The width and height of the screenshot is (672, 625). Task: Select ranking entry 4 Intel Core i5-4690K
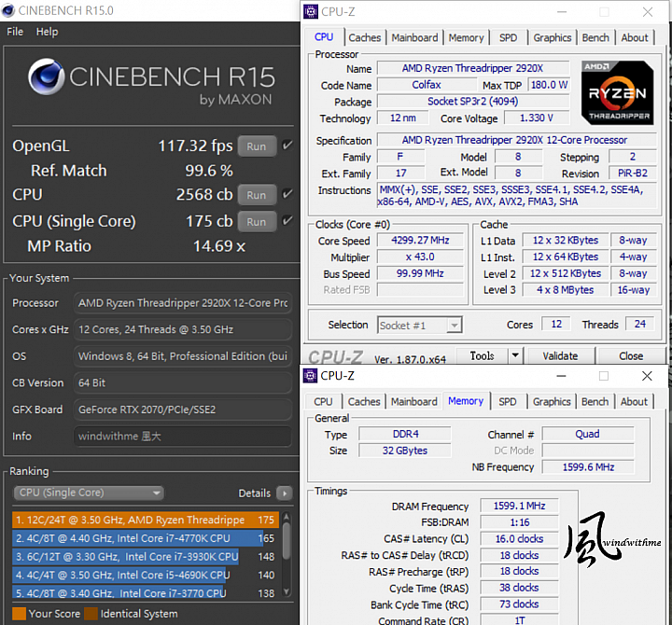pyautogui.click(x=146, y=576)
